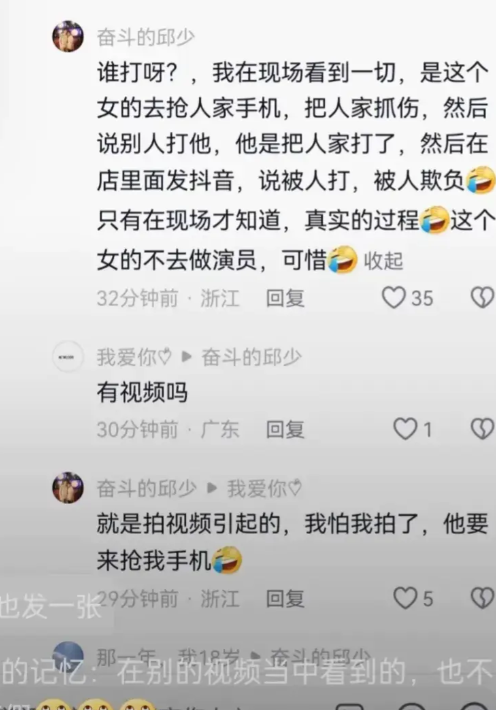Open 奋斗的邱少 avatar on third comment
Viewport: 496px width, 710px height.
(x=68, y=488)
